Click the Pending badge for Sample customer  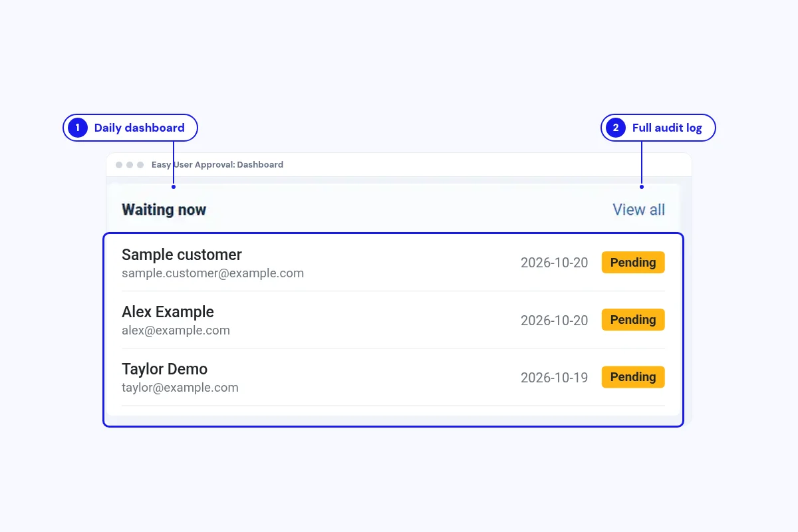(x=633, y=263)
